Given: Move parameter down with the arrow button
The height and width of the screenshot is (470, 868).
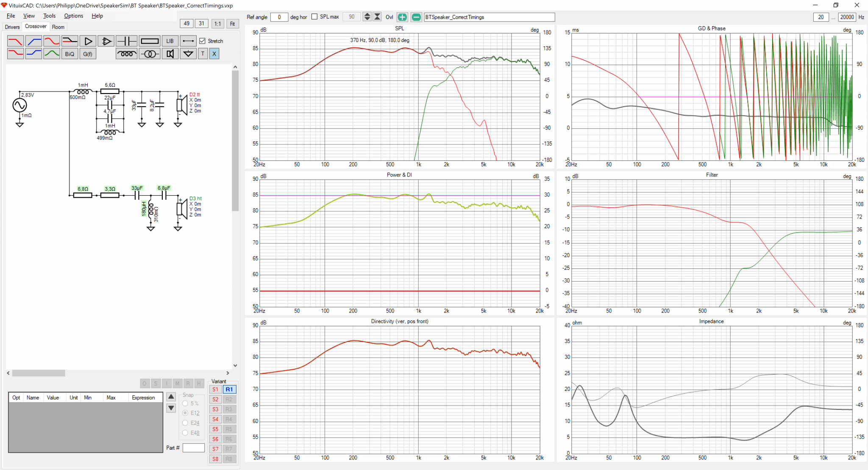Looking at the screenshot, I should pyautogui.click(x=171, y=408).
